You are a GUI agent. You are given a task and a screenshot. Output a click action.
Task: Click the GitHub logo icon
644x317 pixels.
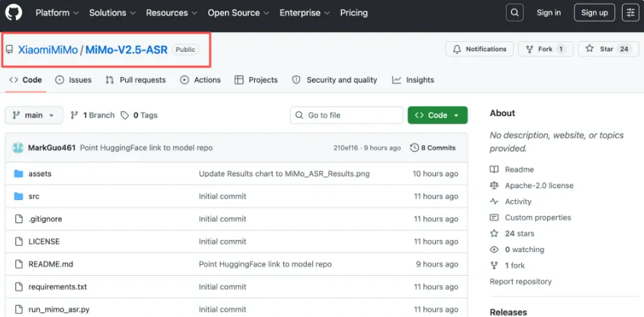pos(14,12)
